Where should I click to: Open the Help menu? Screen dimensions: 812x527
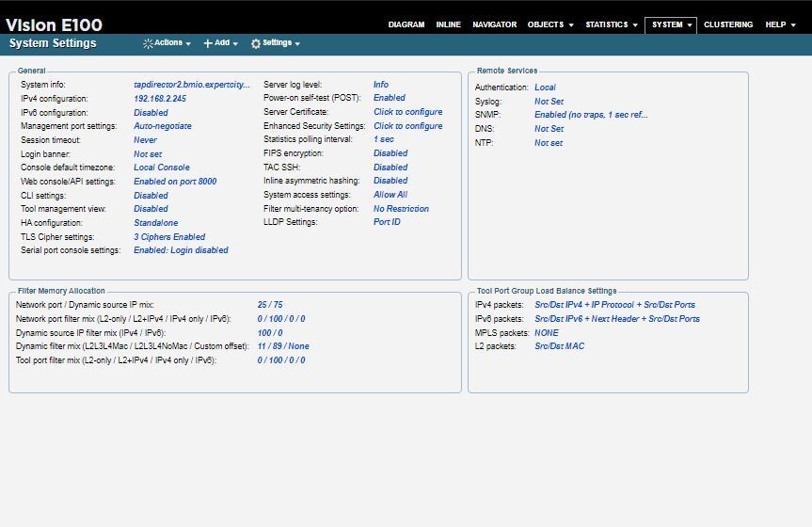click(780, 24)
